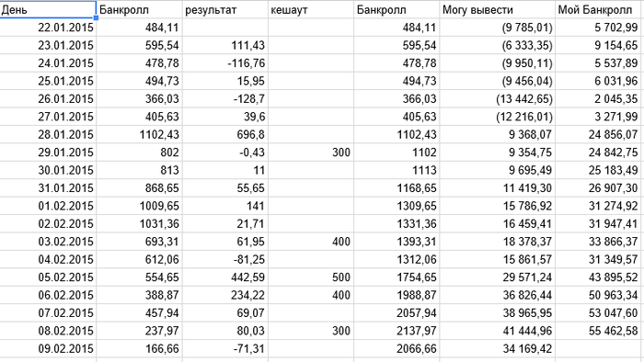Select cashout cell 300 for 29.01.2015
Screen dimensions: 644x362
tap(311, 153)
